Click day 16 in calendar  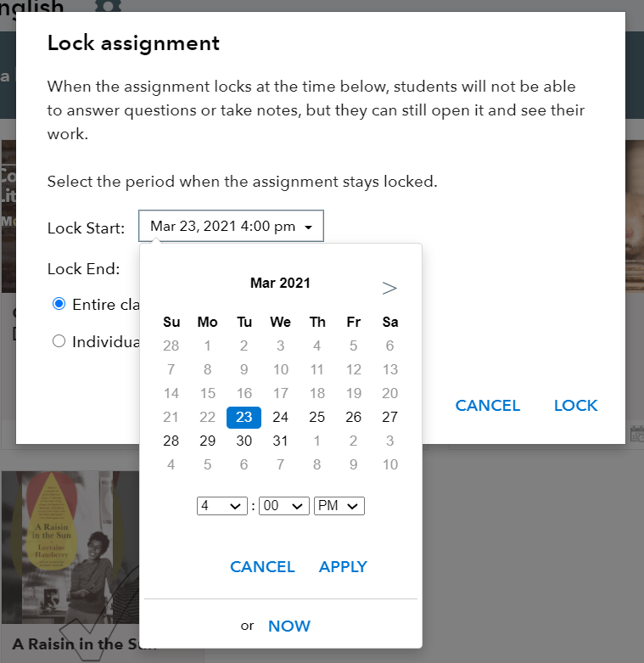click(x=244, y=394)
